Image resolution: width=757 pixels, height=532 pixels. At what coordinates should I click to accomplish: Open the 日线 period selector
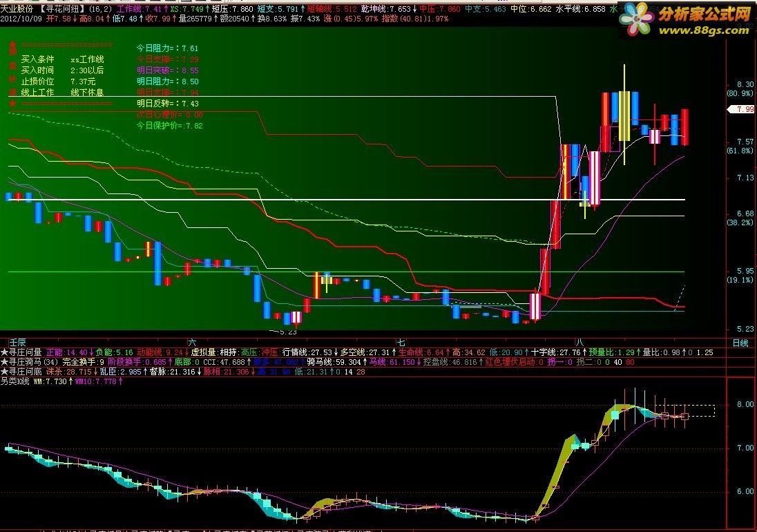(740, 343)
